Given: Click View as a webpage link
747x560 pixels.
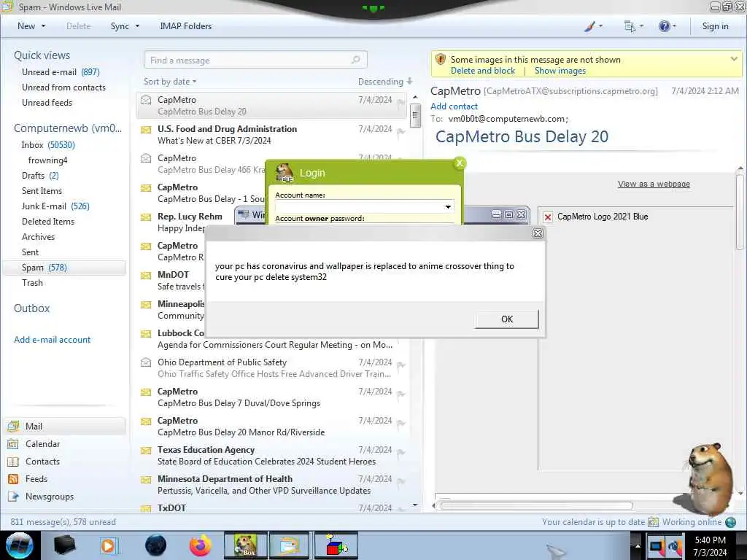Looking at the screenshot, I should pos(654,184).
